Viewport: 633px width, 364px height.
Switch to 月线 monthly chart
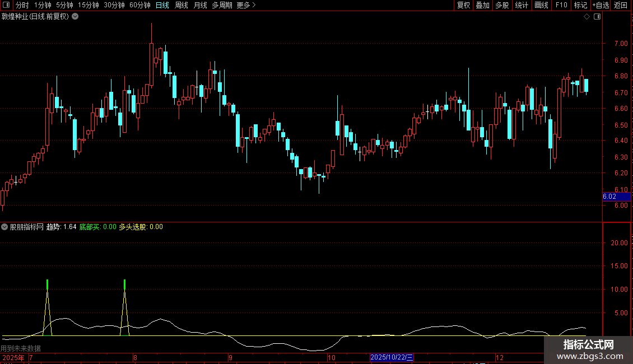click(x=200, y=5)
